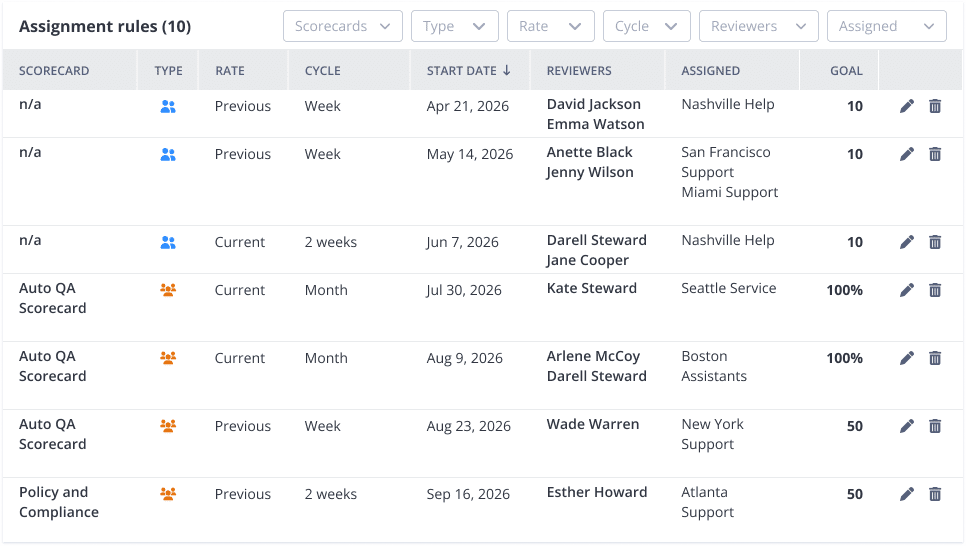Edit the Anette Black assignment rule

coord(907,154)
